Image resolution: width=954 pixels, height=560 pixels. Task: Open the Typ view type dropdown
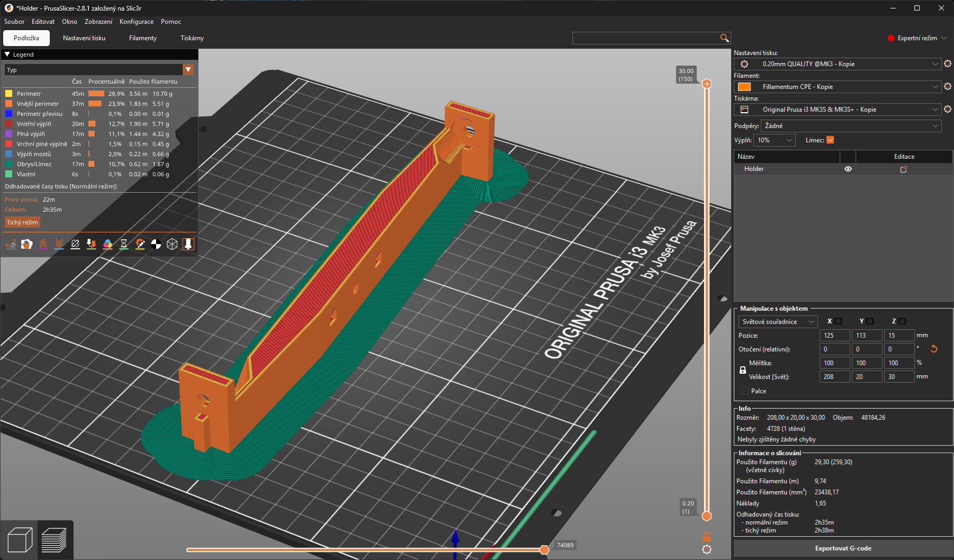coord(188,70)
